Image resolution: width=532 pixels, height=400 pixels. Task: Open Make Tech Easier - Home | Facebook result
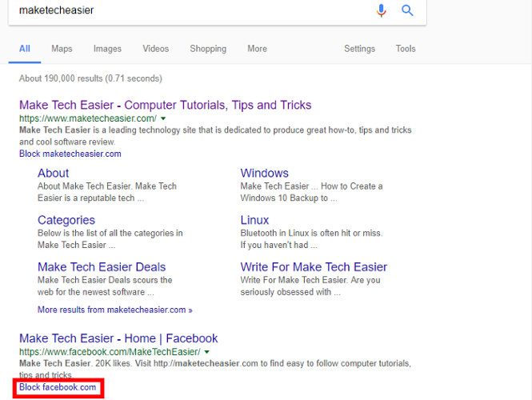[x=118, y=338]
